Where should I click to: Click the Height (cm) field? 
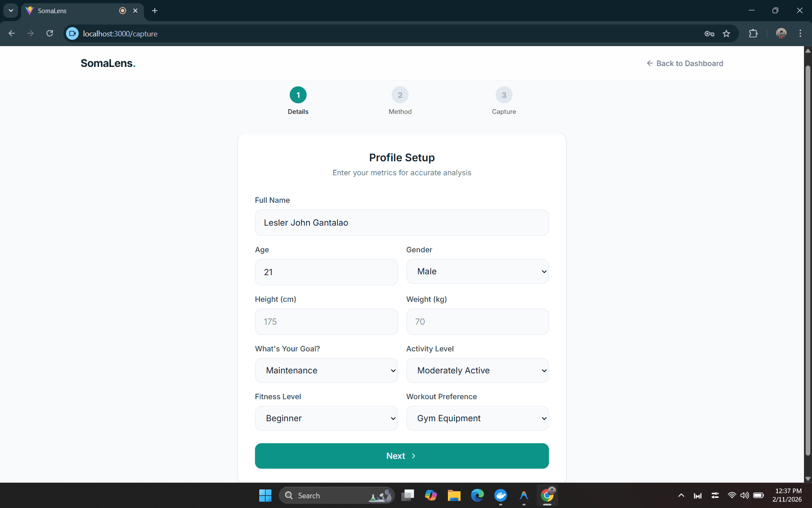click(x=326, y=322)
